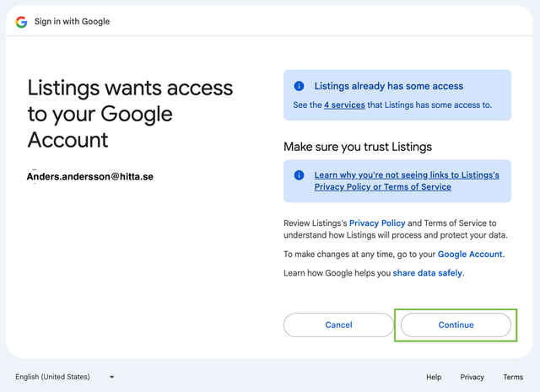Open the "share data safely" link

coord(428,273)
